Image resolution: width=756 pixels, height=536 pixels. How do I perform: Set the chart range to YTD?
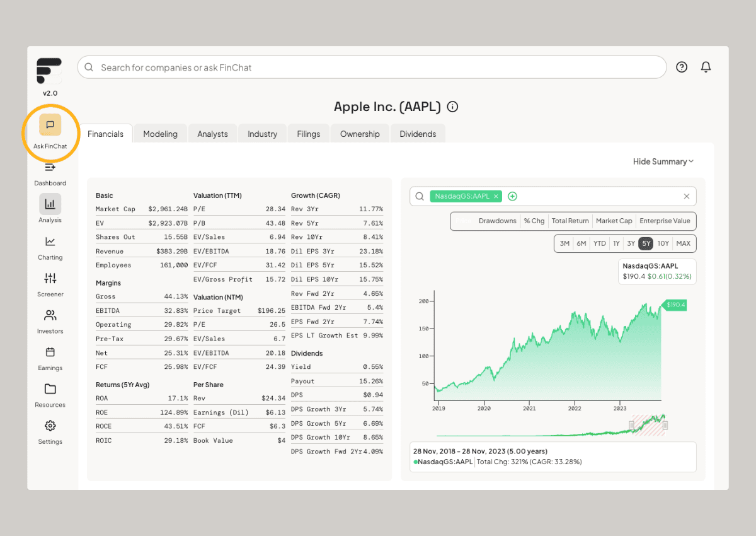point(600,243)
